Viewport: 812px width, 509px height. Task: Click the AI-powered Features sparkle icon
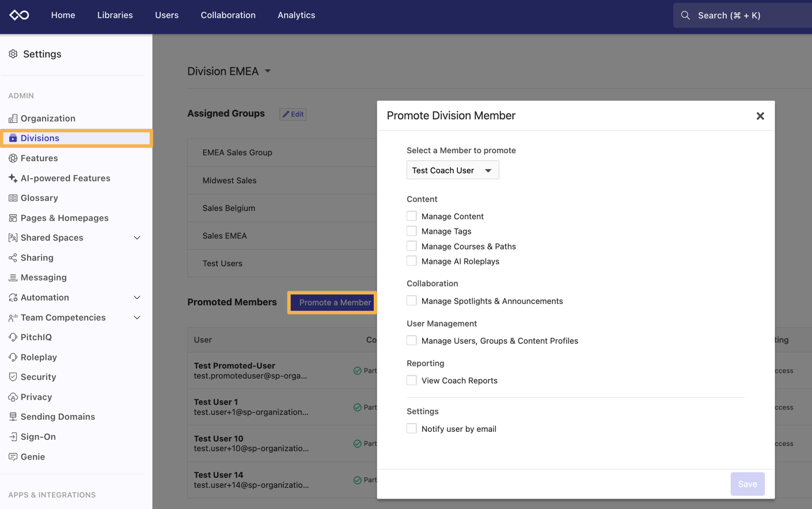pyautogui.click(x=13, y=178)
